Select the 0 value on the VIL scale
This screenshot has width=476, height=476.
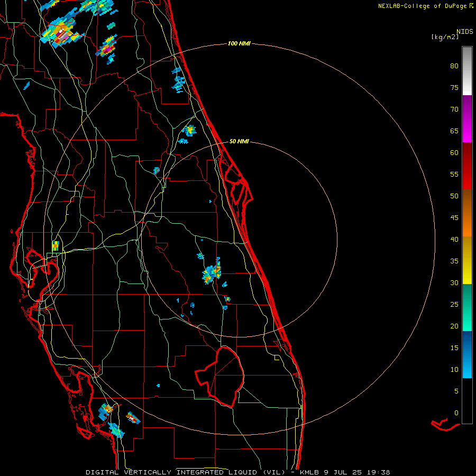(x=456, y=413)
